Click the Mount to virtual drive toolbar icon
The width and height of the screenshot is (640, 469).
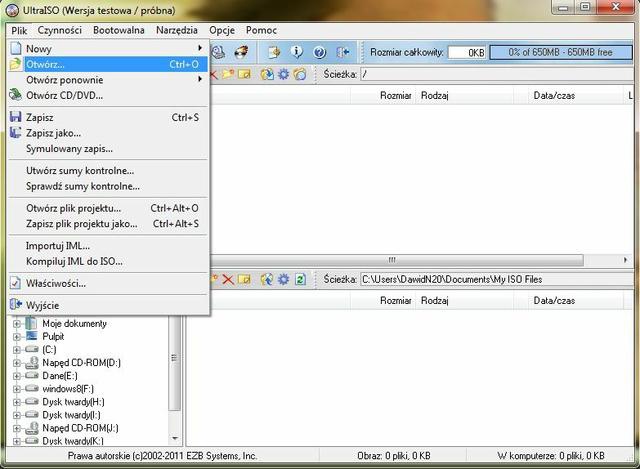[218, 52]
